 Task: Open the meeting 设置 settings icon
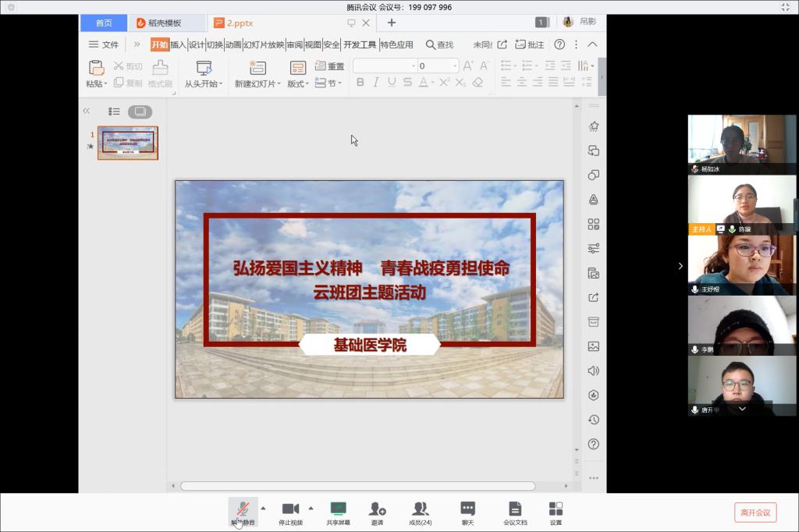click(x=556, y=509)
